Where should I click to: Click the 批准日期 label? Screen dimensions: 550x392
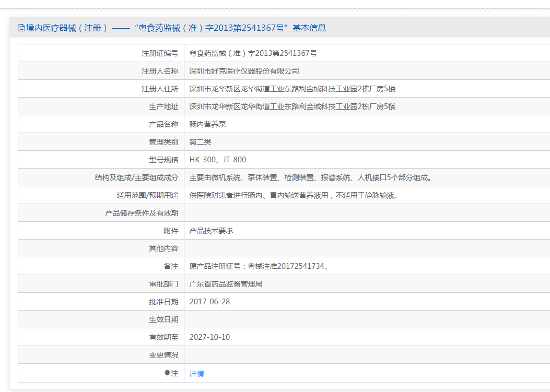[163, 302]
